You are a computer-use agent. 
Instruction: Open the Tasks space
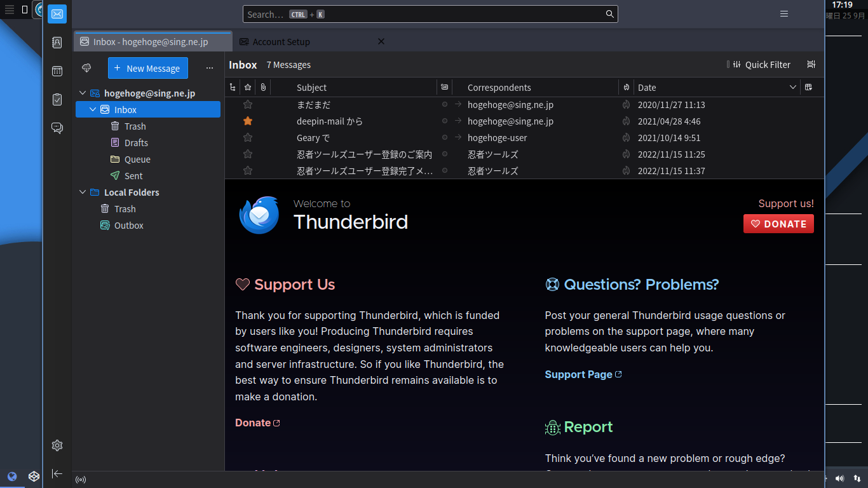click(57, 100)
